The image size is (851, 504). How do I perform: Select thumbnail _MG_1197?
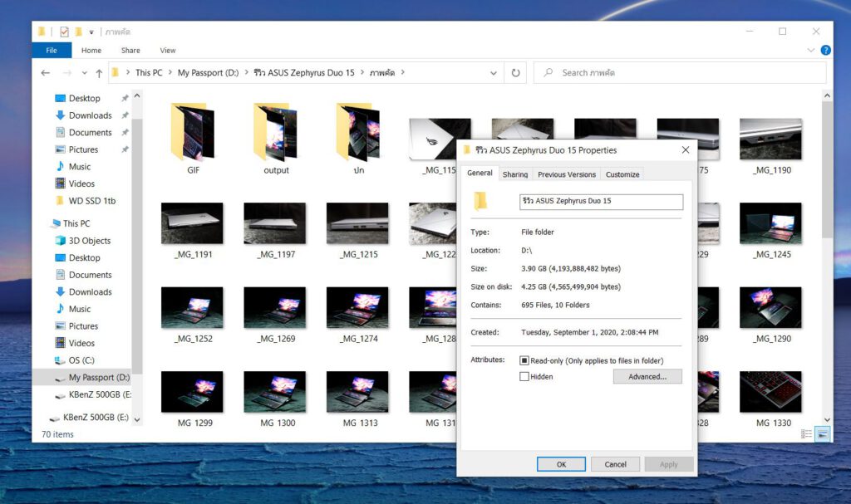(x=274, y=223)
